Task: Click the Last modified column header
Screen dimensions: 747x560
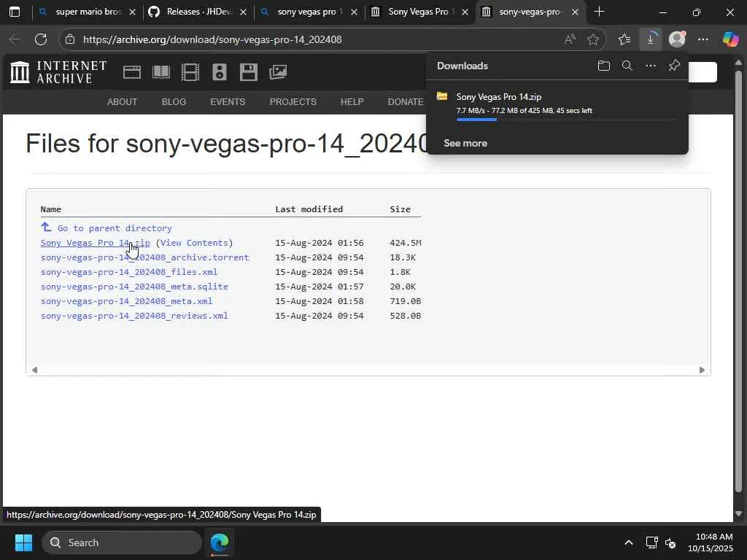Action: coord(309,209)
